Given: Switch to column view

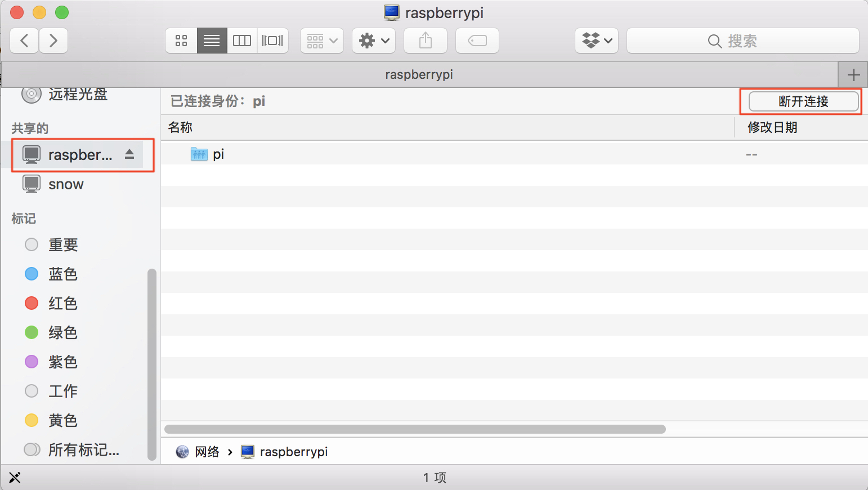Looking at the screenshot, I should 242,41.
